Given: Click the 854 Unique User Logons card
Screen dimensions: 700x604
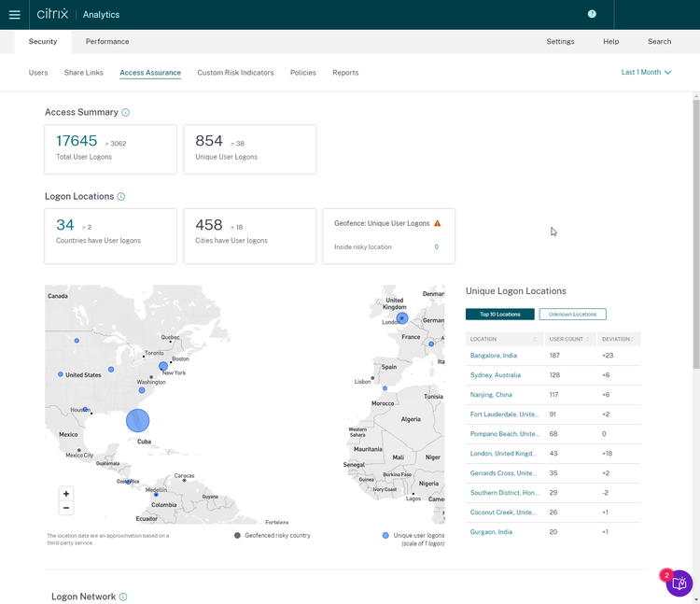Looking at the screenshot, I should 249,149.
